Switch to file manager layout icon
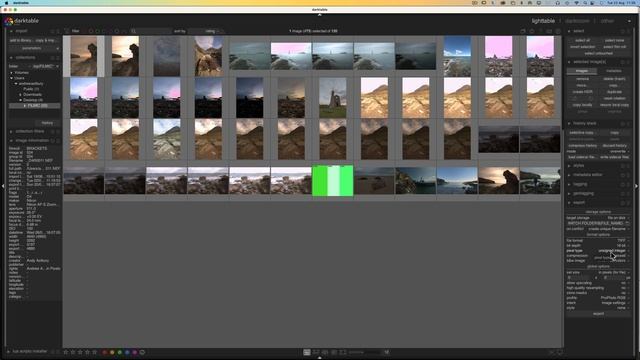Screen dimensions: 640x360 tap(307, 352)
